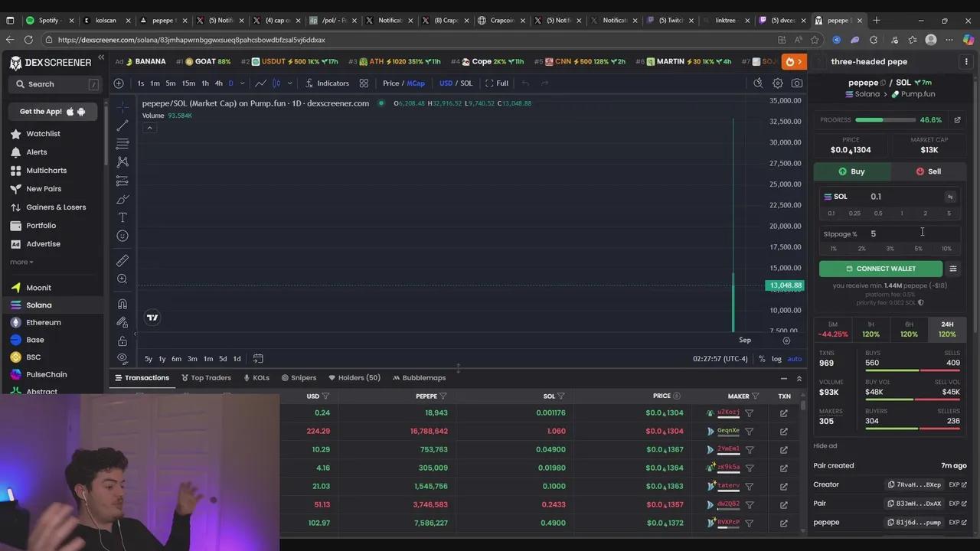Viewport: 980px width, 551px height.
Task: Toggle chart currency to SOL
Action: 466,83
